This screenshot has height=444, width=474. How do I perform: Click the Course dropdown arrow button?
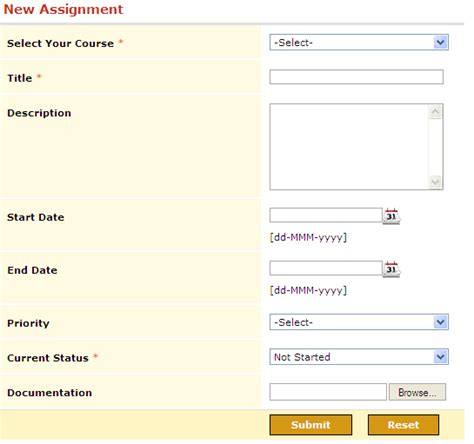(x=441, y=43)
